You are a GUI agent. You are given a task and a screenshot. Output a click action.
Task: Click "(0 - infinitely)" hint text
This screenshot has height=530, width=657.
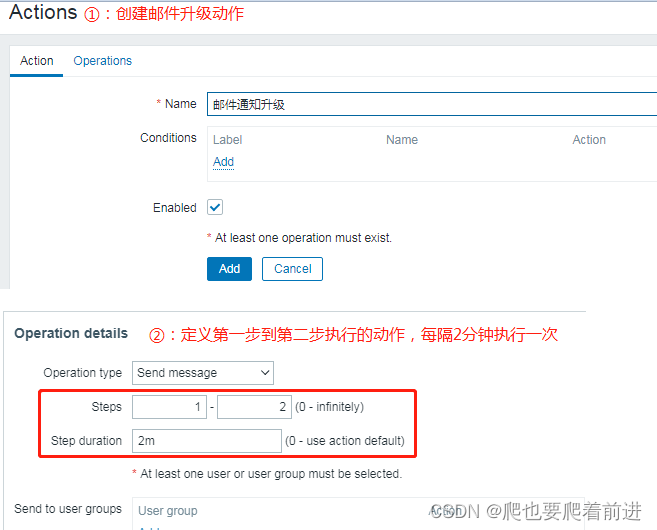coord(329,406)
